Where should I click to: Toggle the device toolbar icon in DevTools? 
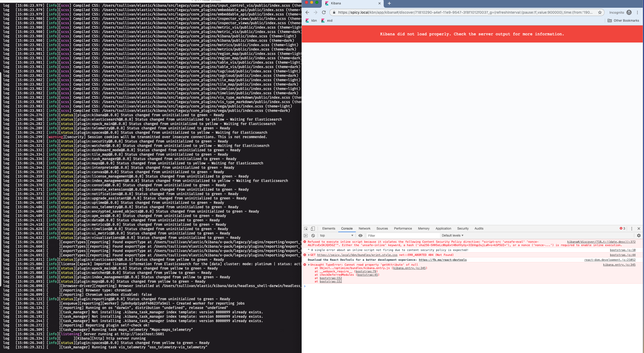pos(313,229)
